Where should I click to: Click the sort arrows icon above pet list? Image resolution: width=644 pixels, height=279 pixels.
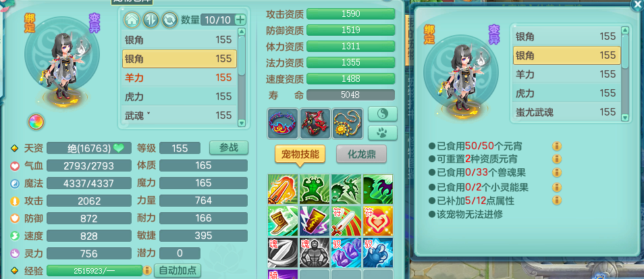[151, 20]
